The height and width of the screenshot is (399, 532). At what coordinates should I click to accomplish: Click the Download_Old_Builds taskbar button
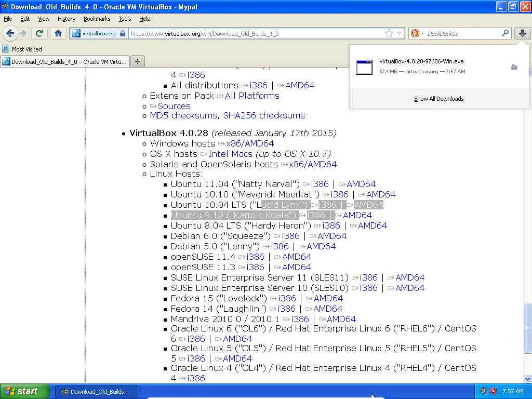(x=97, y=392)
